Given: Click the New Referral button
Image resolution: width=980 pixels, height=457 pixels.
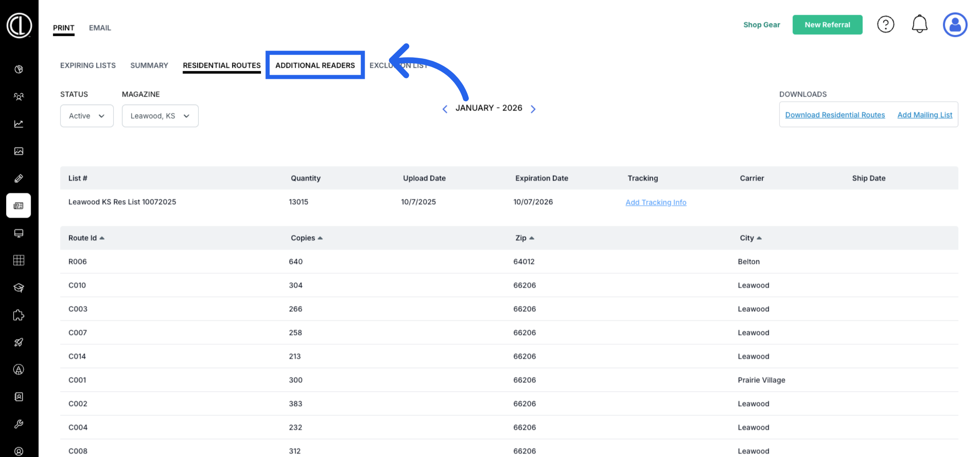Looking at the screenshot, I should tap(827, 25).
